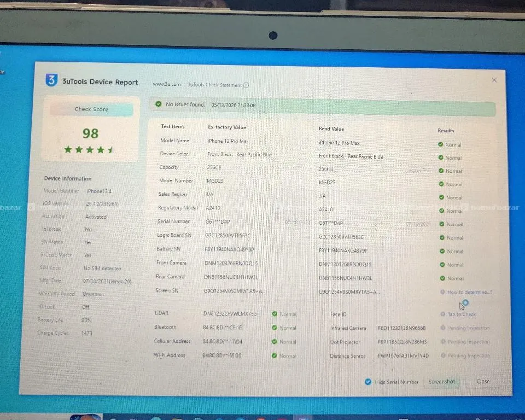Click Model Name row Normal check icon

click(441, 144)
